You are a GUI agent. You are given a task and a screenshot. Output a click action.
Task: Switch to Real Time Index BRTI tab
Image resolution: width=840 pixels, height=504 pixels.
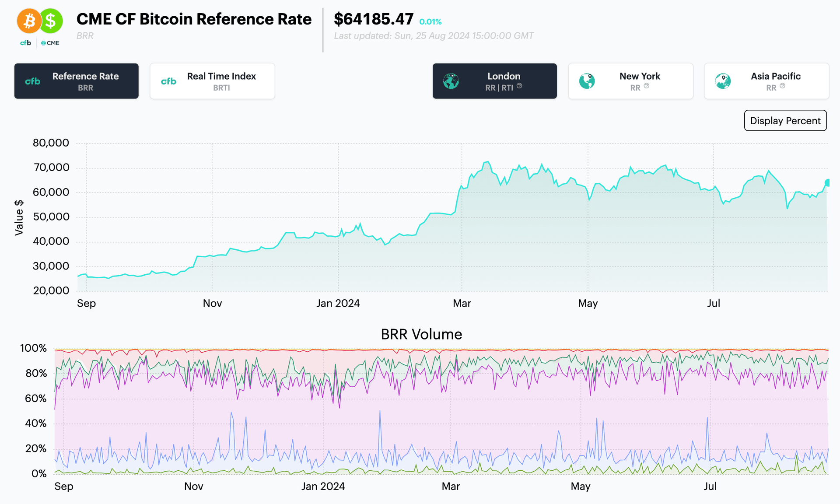(212, 81)
